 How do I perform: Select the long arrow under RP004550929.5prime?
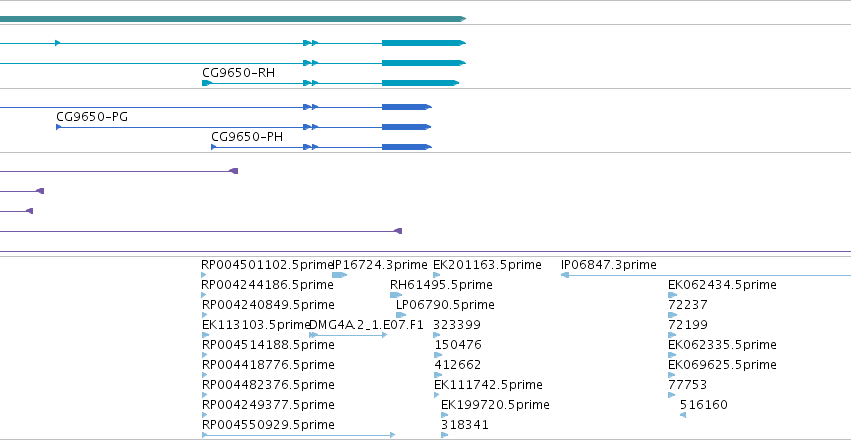coord(299,435)
